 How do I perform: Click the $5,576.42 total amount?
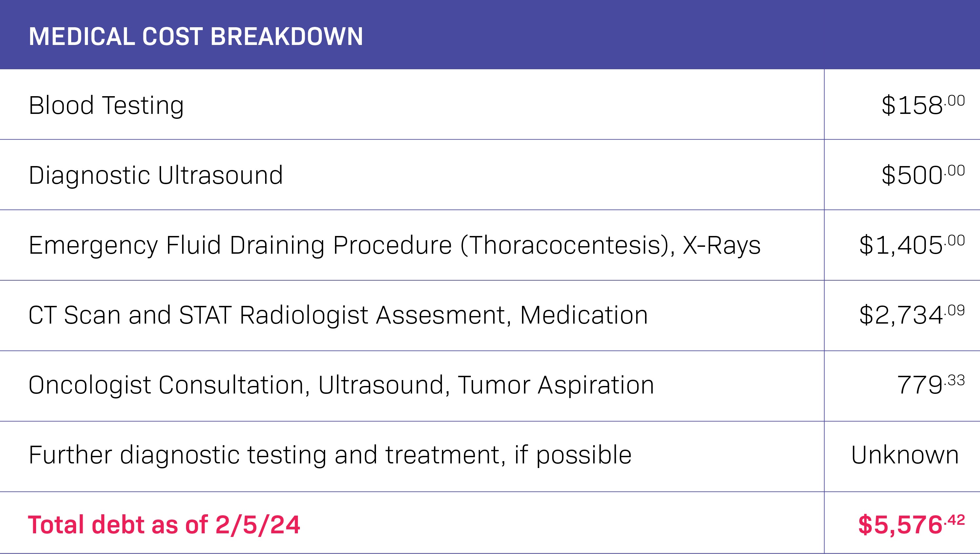pos(911,525)
